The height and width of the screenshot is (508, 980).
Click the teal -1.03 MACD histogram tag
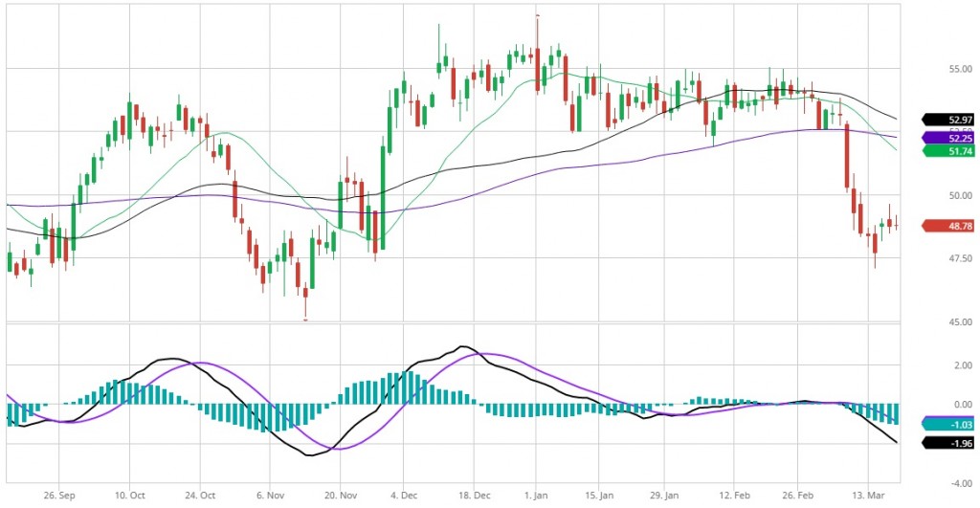948,424
